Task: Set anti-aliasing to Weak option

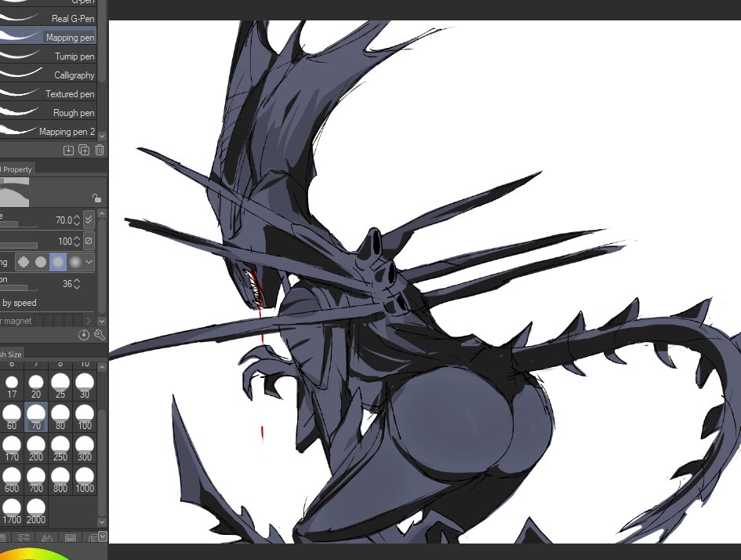Action: 41,262
